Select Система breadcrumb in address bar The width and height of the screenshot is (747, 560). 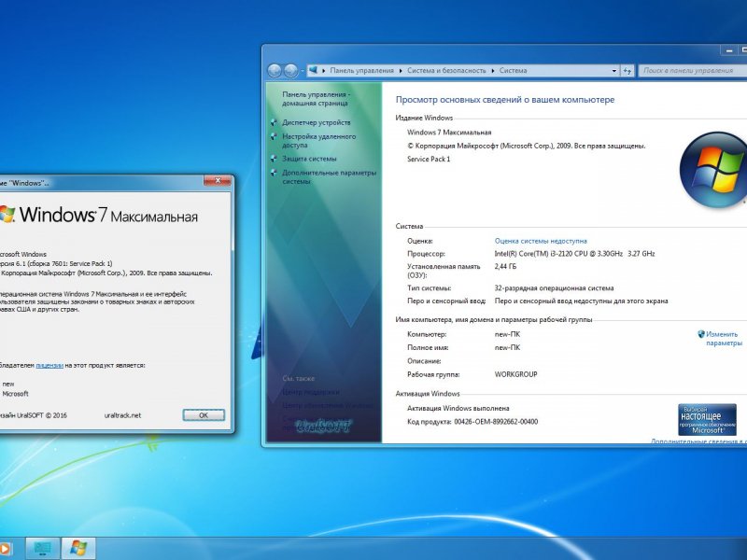(x=513, y=71)
